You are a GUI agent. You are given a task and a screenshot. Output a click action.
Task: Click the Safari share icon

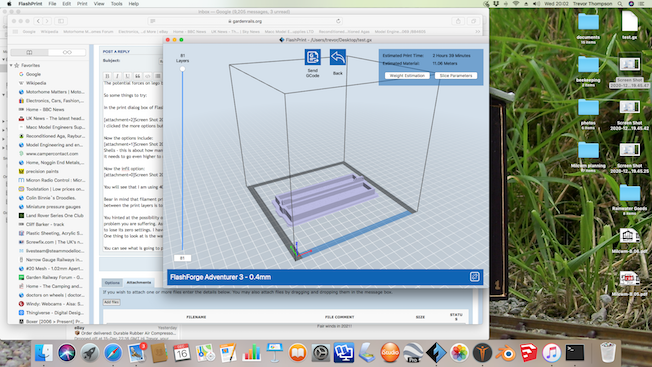tap(458, 21)
